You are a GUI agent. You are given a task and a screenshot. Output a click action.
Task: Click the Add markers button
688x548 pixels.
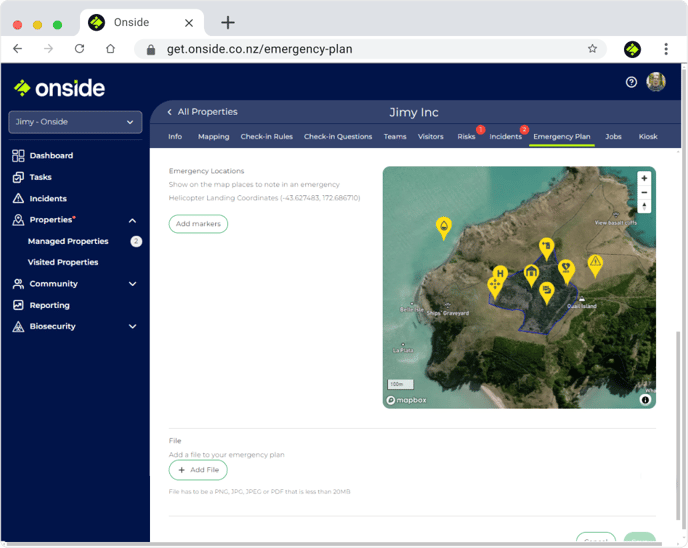coord(198,224)
